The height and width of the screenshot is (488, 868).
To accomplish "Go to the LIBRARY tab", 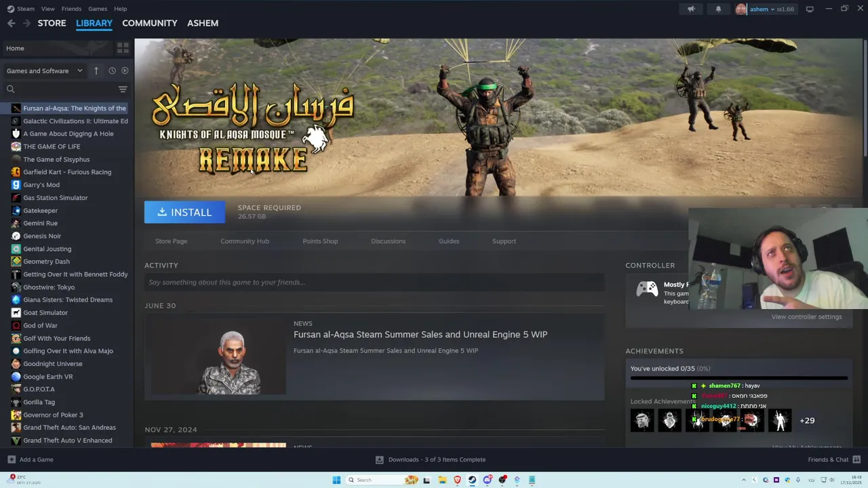I will [94, 23].
